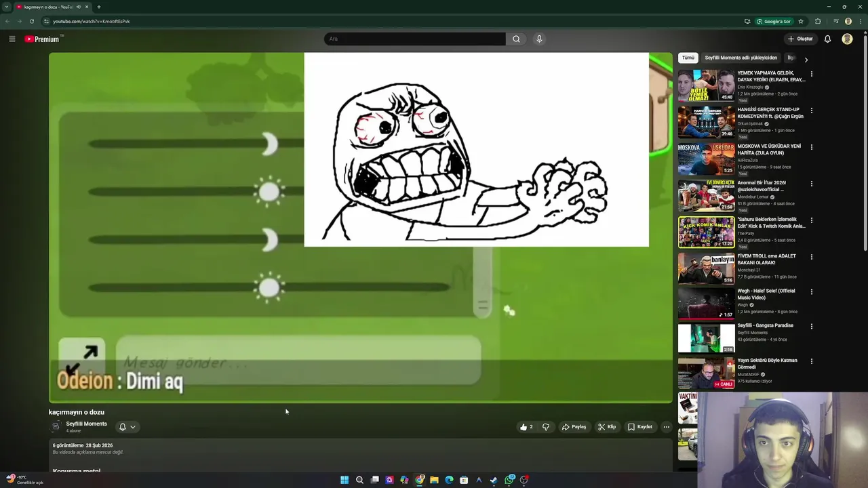Open Steam from taskbar

coord(494,480)
